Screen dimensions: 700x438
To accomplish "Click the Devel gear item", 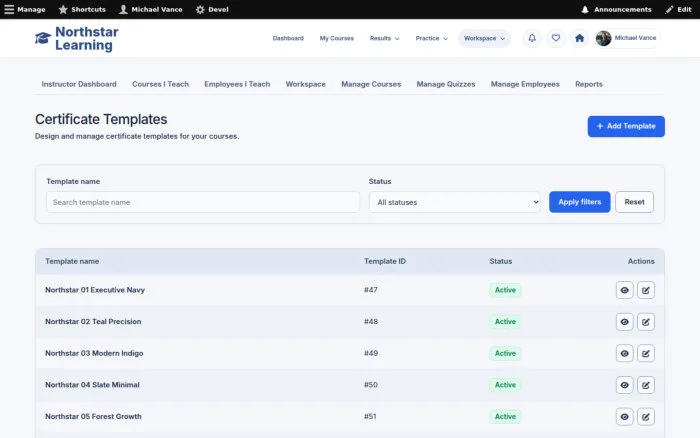I will pyautogui.click(x=212, y=9).
